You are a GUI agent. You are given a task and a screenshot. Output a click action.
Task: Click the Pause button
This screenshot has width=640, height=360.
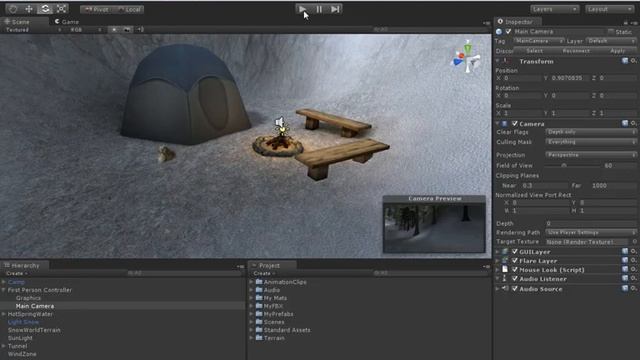(319, 9)
